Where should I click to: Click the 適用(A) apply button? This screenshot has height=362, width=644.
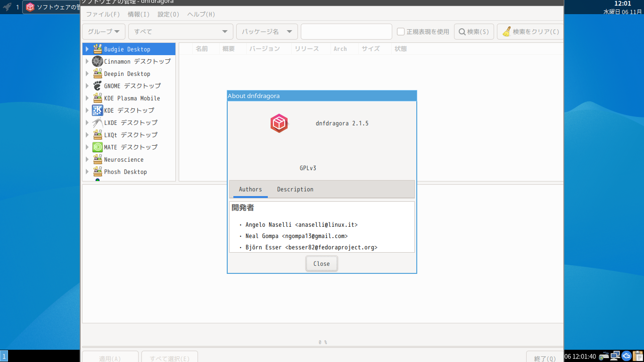click(x=110, y=357)
